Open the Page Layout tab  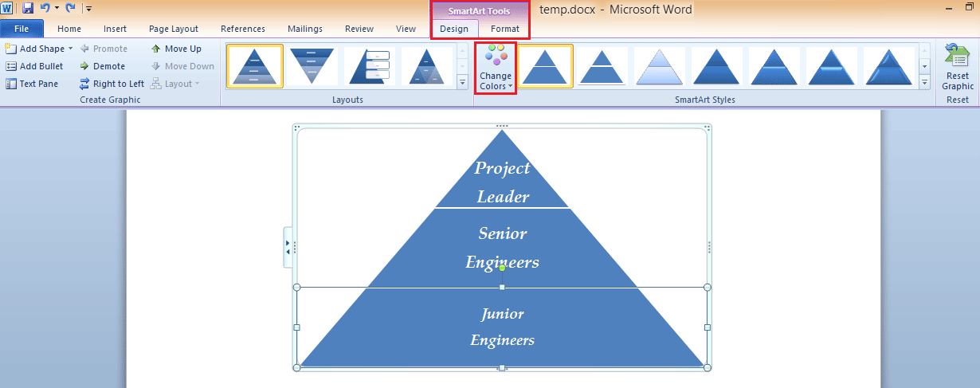[174, 29]
